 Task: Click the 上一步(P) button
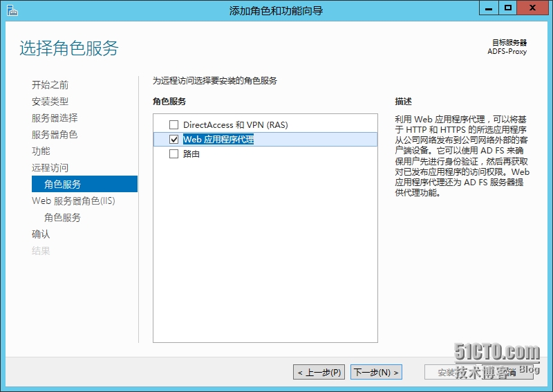point(319,373)
